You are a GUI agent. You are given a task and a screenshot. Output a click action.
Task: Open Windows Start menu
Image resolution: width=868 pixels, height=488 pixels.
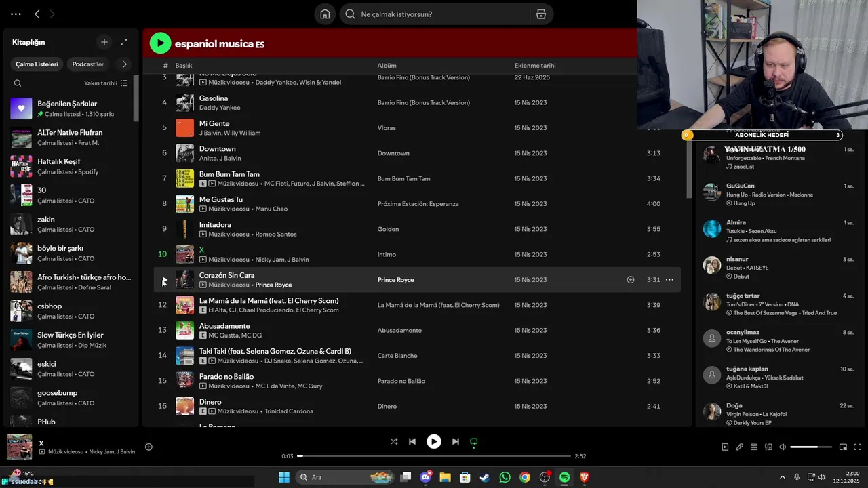(x=284, y=477)
